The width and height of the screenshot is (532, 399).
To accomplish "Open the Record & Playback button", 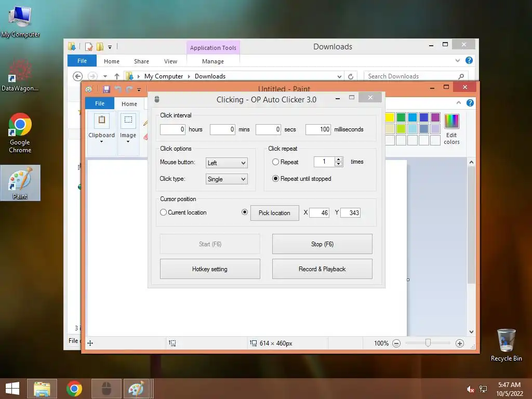I will point(322,269).
